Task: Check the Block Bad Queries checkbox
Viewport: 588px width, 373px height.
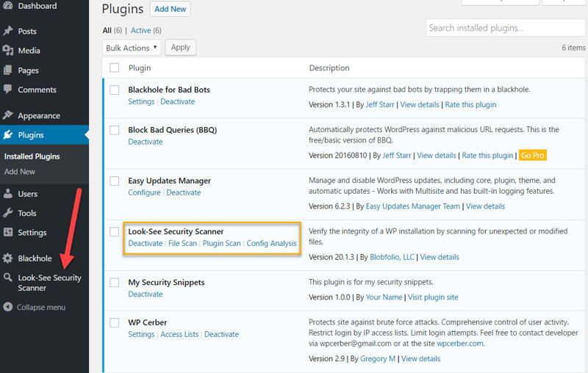Action: click(x=115, y=130)
